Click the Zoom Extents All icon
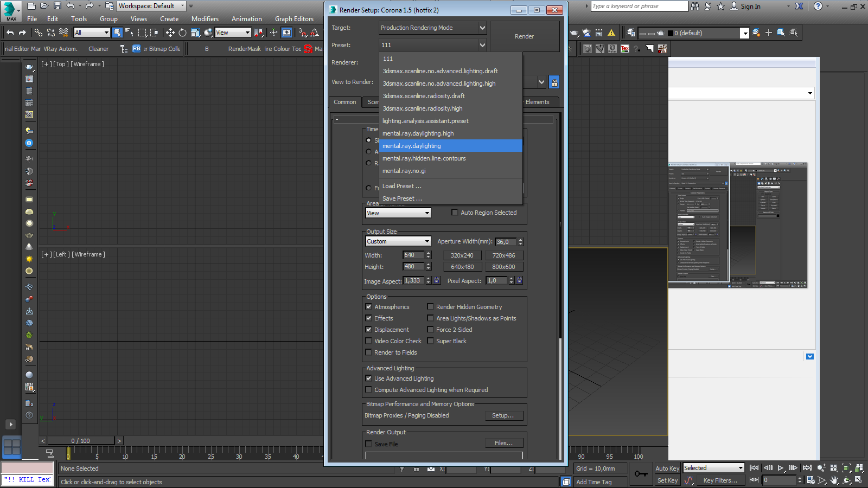Image resolution: width=868 pixels, height=488 pixels. click(x=859, y=468)
